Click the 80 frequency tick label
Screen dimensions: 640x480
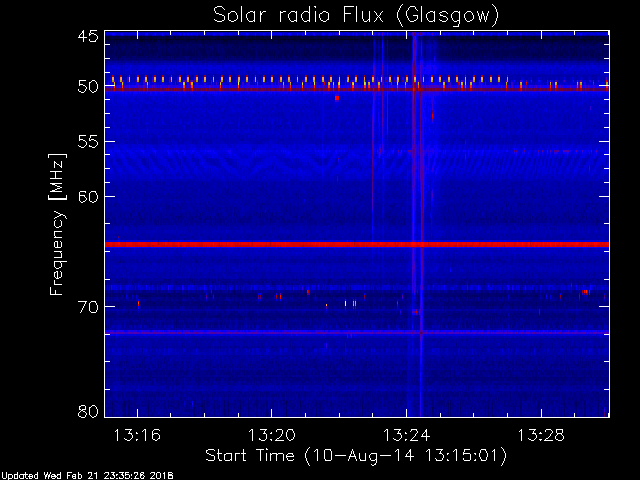(88, 411)
